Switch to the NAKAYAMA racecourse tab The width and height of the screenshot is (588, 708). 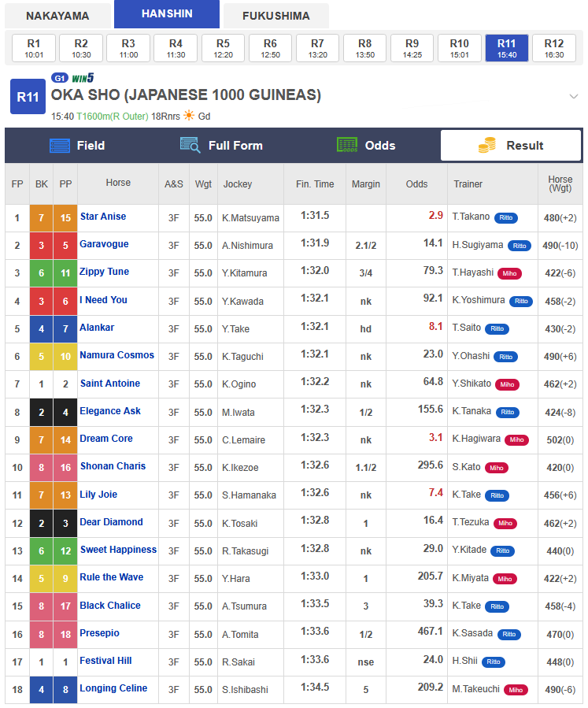pyautogui.click(x=57, y=16)
